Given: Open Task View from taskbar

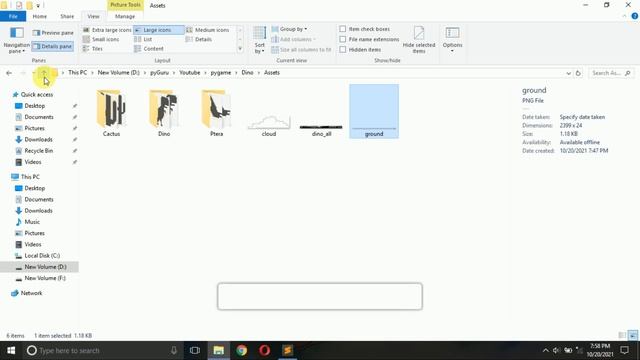Looking at the screenshot, I should (195, 351).
